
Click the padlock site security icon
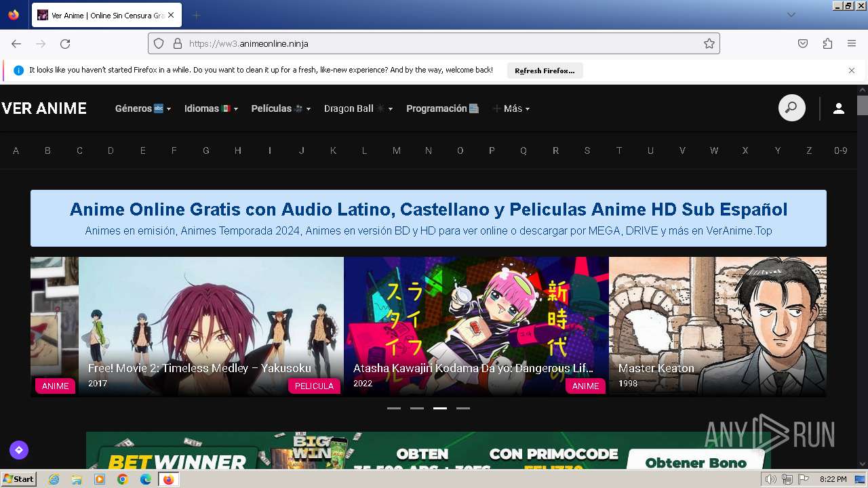point(178,43)
